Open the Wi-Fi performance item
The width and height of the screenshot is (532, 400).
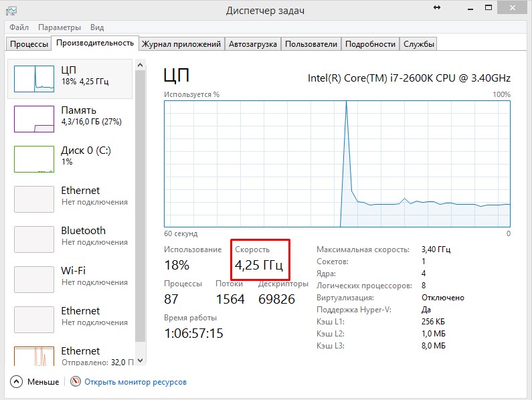tap(70, 279)
